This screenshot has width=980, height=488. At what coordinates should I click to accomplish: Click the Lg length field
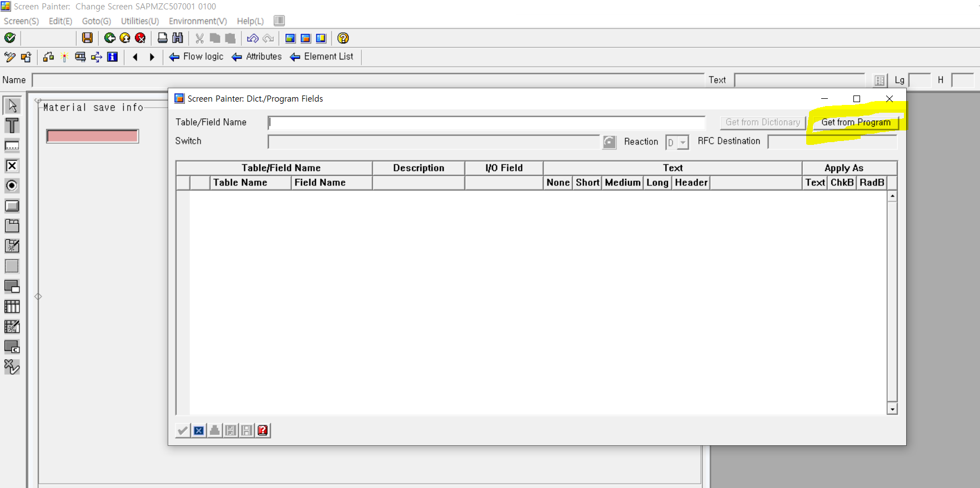[919, 81]
